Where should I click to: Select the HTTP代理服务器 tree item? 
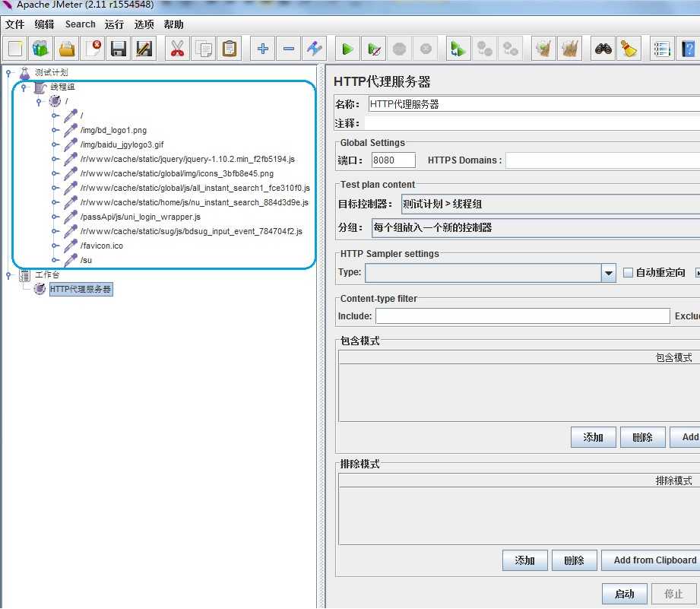81,290
